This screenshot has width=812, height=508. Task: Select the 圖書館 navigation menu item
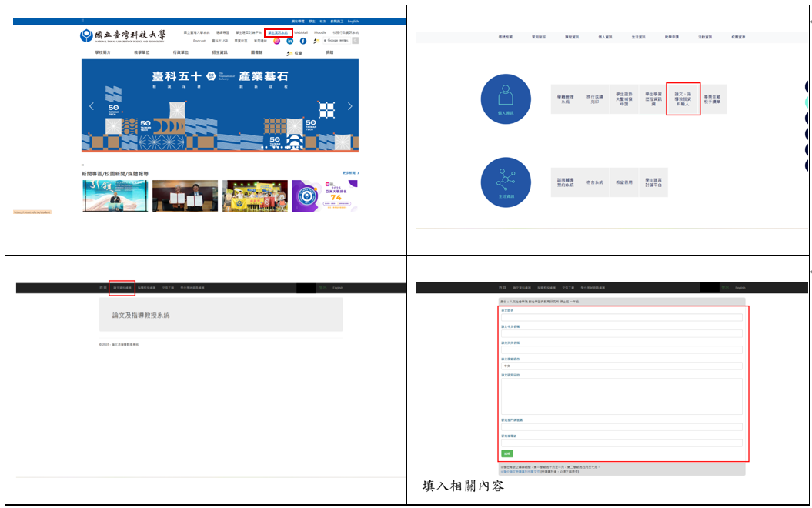(x=256, y=52)
